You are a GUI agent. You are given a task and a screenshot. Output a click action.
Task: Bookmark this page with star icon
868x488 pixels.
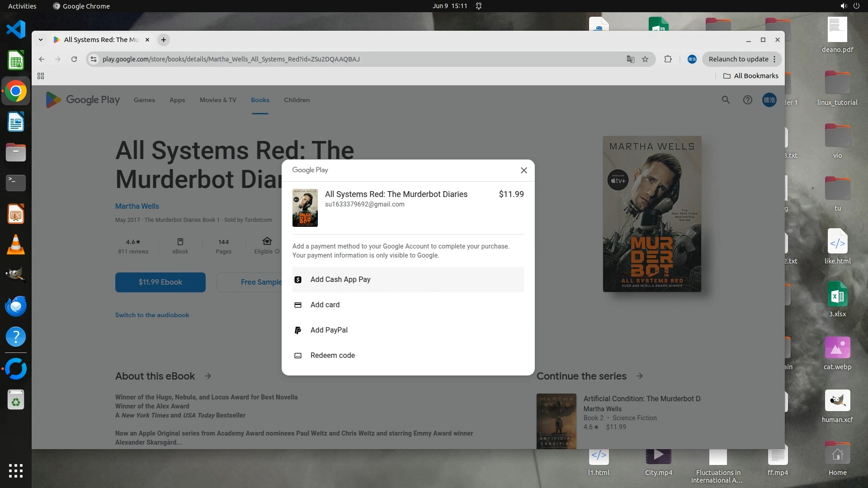pos(645,59)
